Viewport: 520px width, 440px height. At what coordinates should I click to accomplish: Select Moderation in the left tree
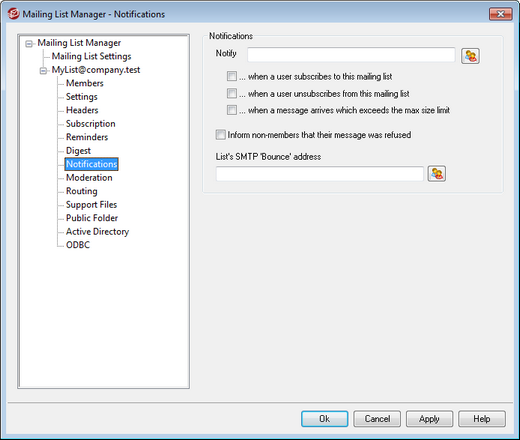pyautogui.click(x=89, y=177)
